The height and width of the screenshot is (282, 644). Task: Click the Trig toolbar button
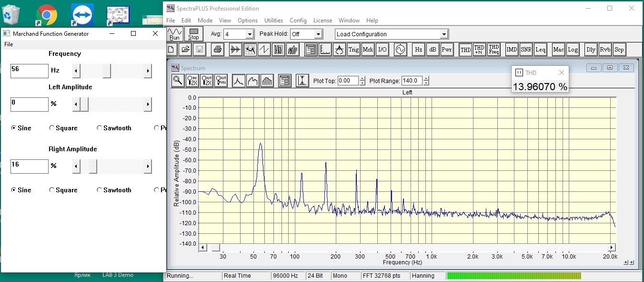pos(353,49)
